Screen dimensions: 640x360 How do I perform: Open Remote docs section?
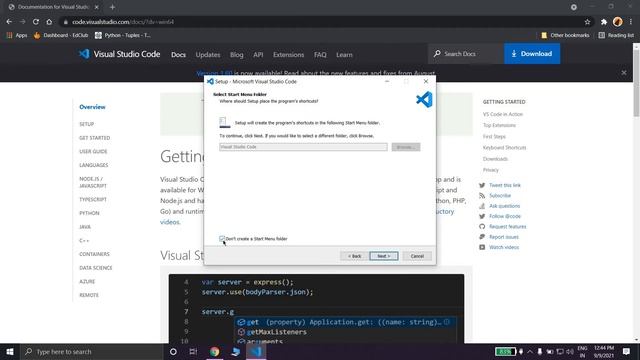click(x=89, y=295)
